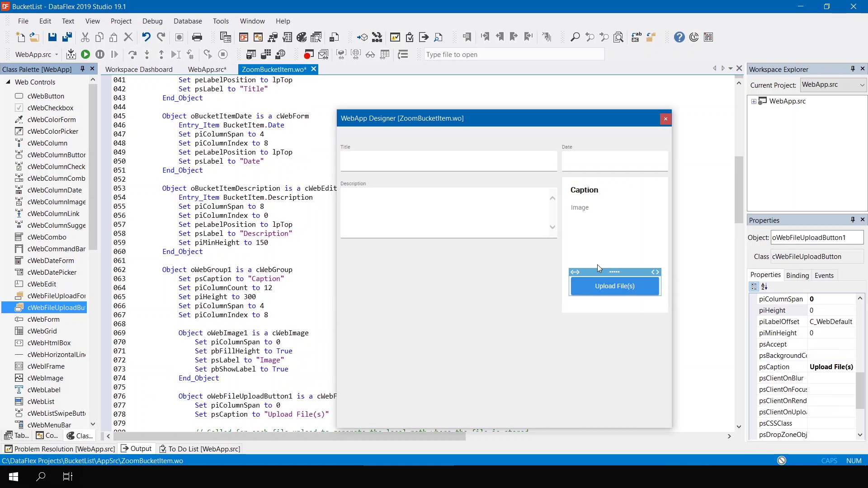The height and width of the screenshot is (488, 868).
Task: Open the Database menu
Action: click(x=188, y=21)
